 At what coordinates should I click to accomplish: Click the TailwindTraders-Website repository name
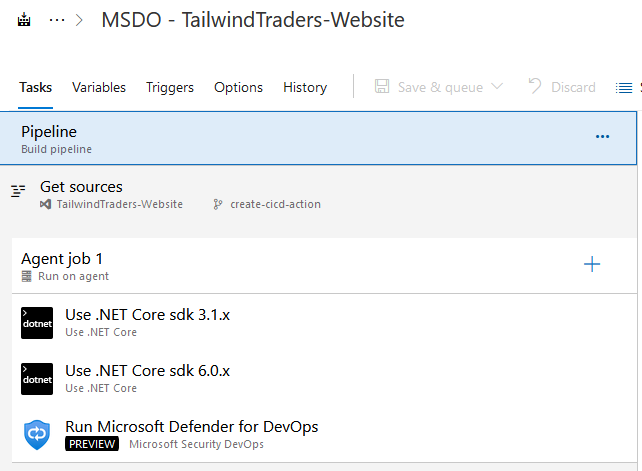[120, 204]
